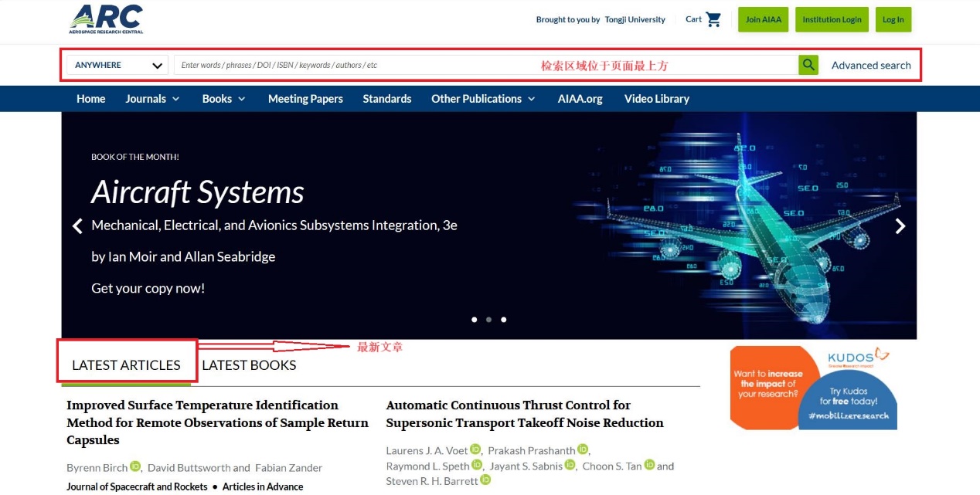The image size is (980, 495).
Task: Open the ANYWHERE search scope dropdown
Action: pyautogui.click(x=117, y=65)
